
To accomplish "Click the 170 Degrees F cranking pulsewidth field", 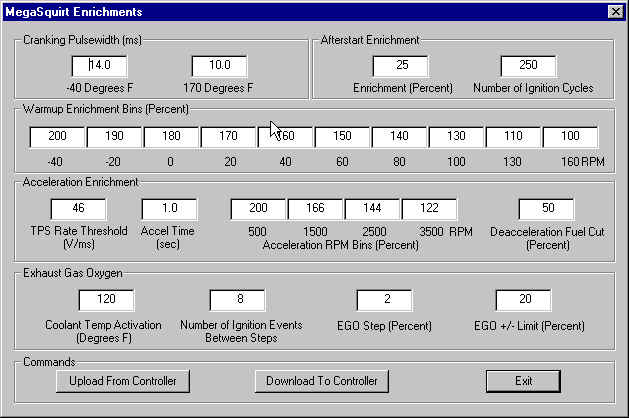I will point(219,66).
